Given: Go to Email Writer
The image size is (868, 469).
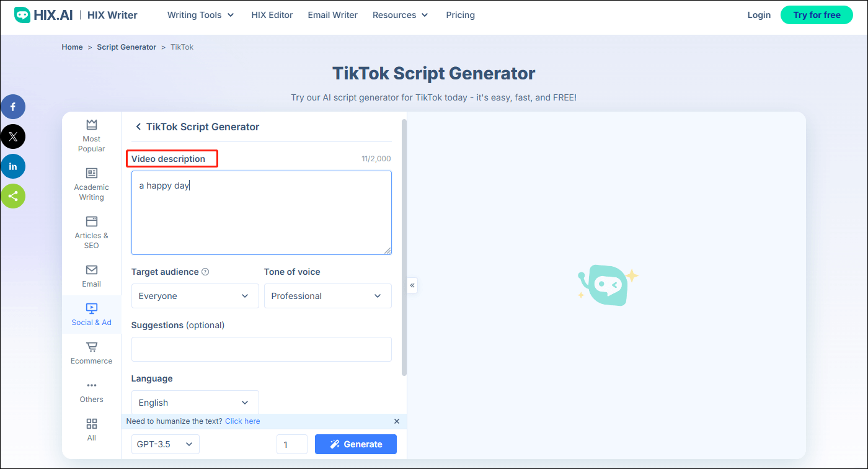Looking at the screenshot, I should [333, 15].
